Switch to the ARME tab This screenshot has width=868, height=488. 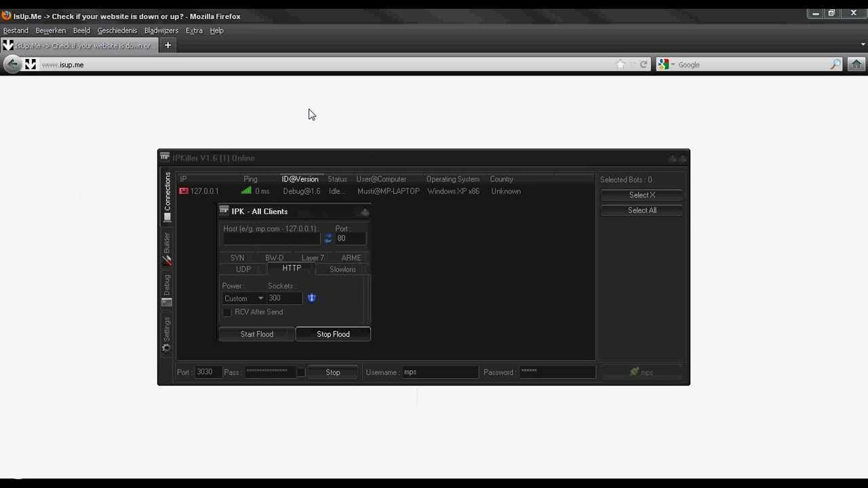[x=351, y=258]
